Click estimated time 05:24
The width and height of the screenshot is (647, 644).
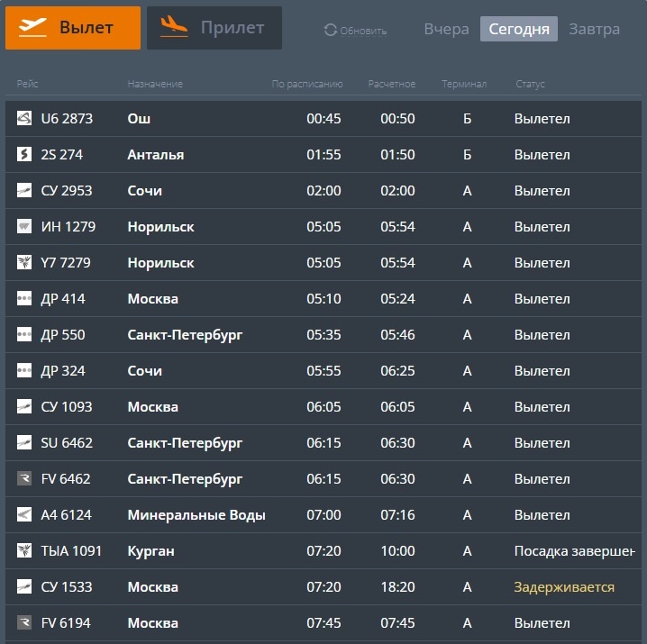(397, 299)
